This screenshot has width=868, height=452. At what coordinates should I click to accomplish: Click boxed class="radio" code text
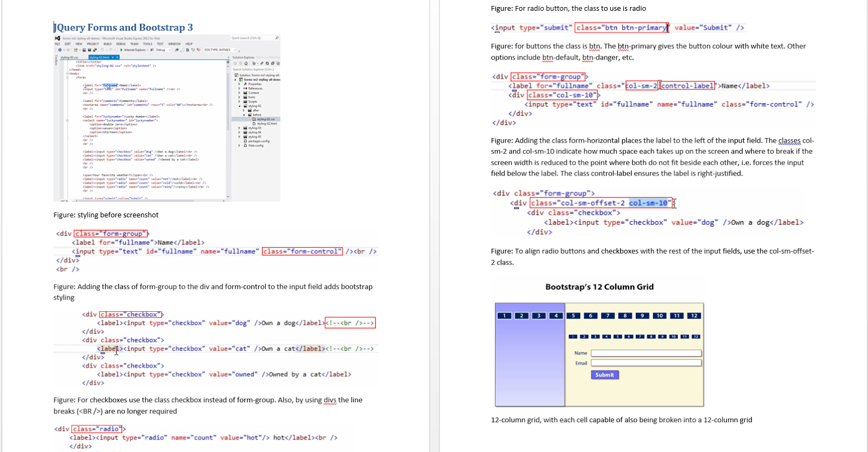tap(97, 429)
